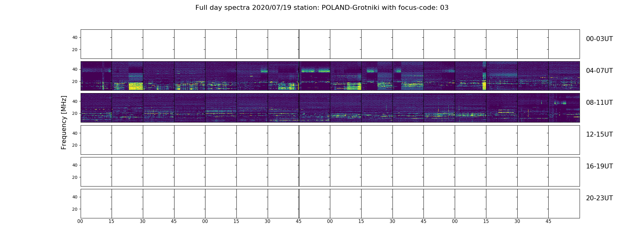This screenshot has height=245, width=644.
Task: Select the "40" tick of the 04-07UT row
Action: 75,69
